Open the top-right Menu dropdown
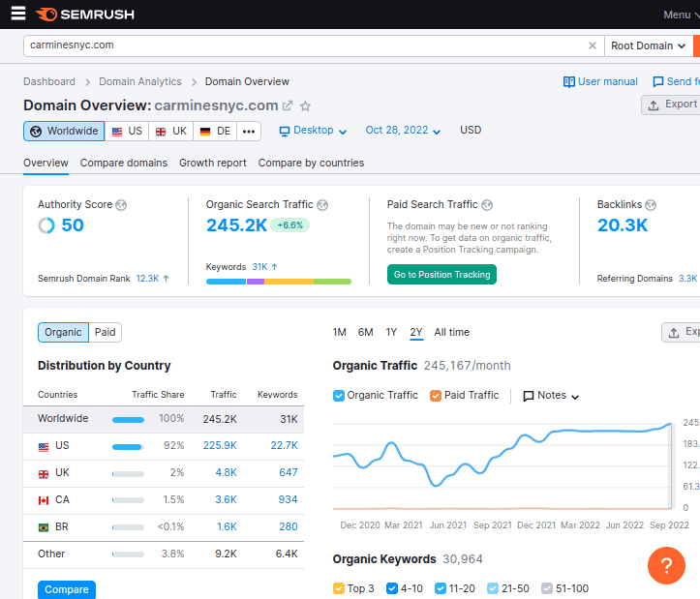700x599 pixels. click(682, 15)
